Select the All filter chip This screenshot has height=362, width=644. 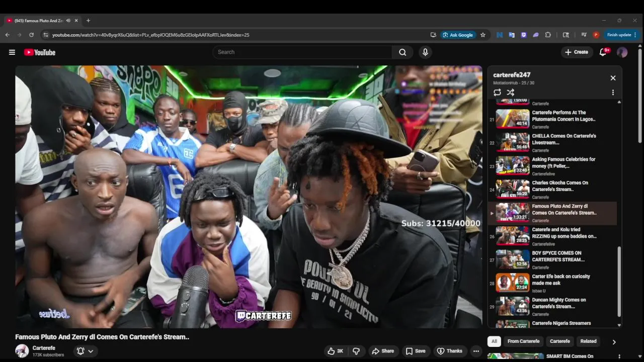[x=494, y=341]
